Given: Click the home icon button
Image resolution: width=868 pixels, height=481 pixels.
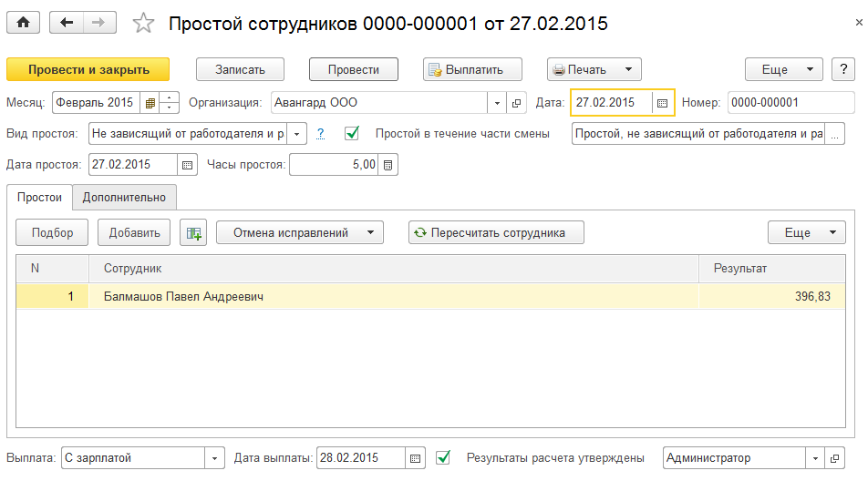Looking at the screenshot, I should click(x=23, y=24).
